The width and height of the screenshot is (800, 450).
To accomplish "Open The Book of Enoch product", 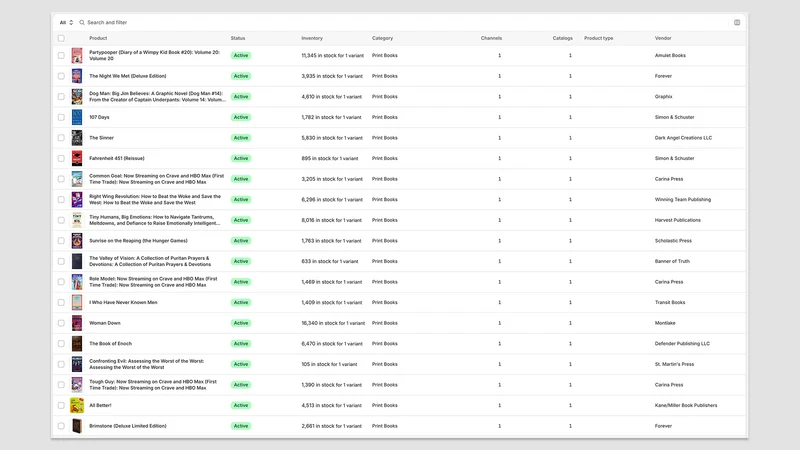I will [110, 343].
